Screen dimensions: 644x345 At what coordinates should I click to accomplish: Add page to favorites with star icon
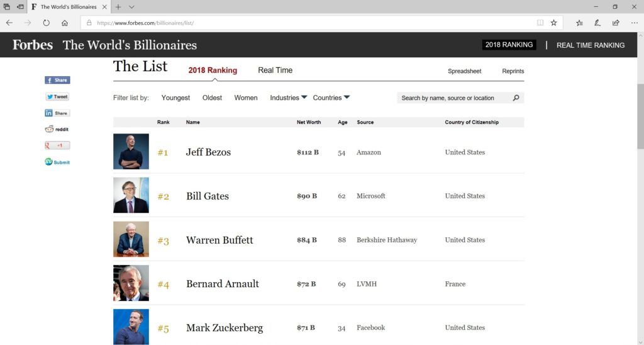point(553,23)
